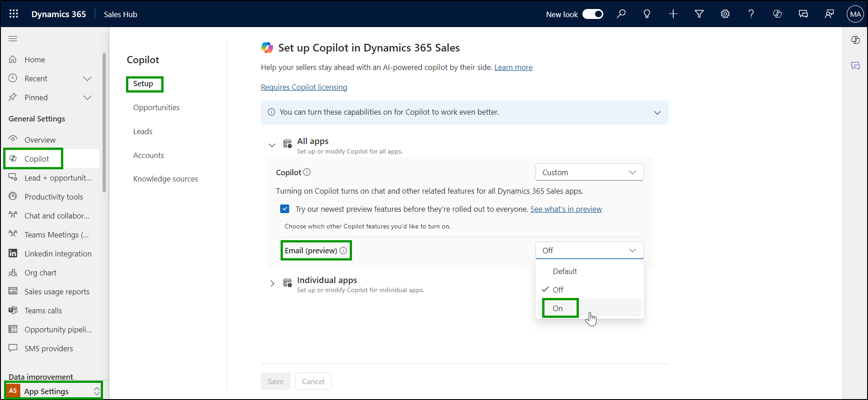Click the Sales Hub app name
This screenshot has width=868, height=400.
[x=121, y=14]
